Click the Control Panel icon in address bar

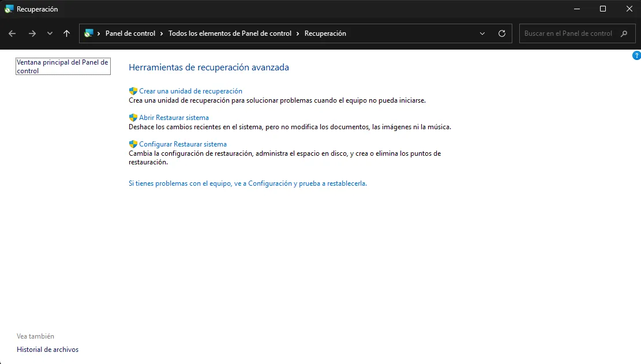click(89, 33)
